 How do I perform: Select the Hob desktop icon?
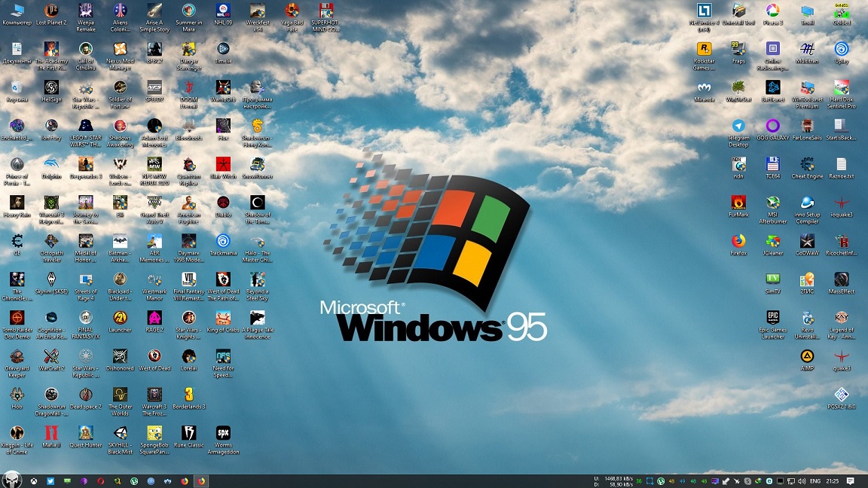pos(17,397)
